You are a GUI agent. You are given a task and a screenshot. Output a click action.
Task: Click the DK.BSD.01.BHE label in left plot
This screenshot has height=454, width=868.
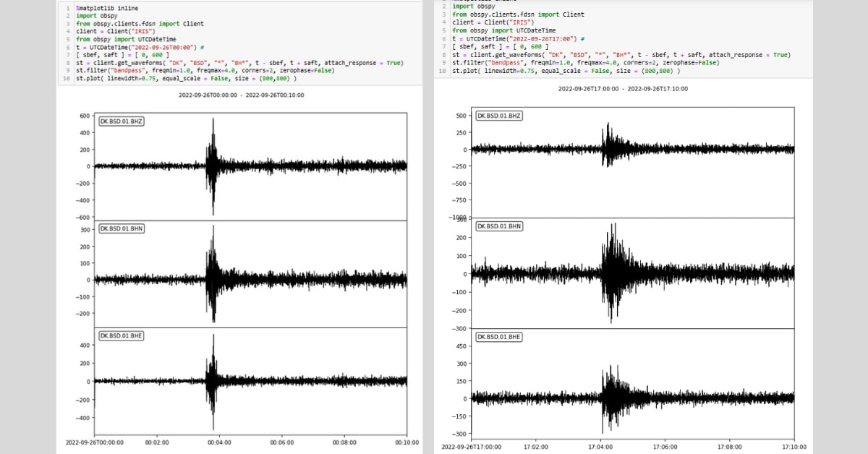coord(122,335)
